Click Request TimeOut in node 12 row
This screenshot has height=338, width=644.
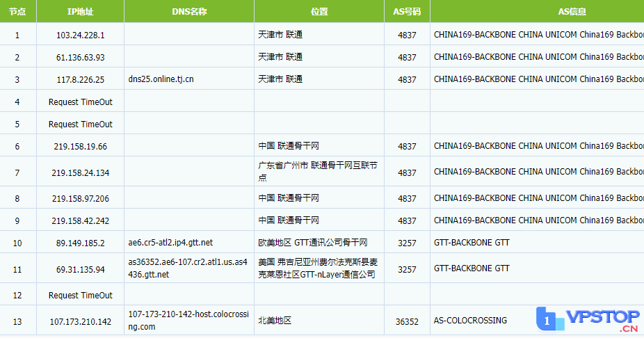tap(80, 296)
